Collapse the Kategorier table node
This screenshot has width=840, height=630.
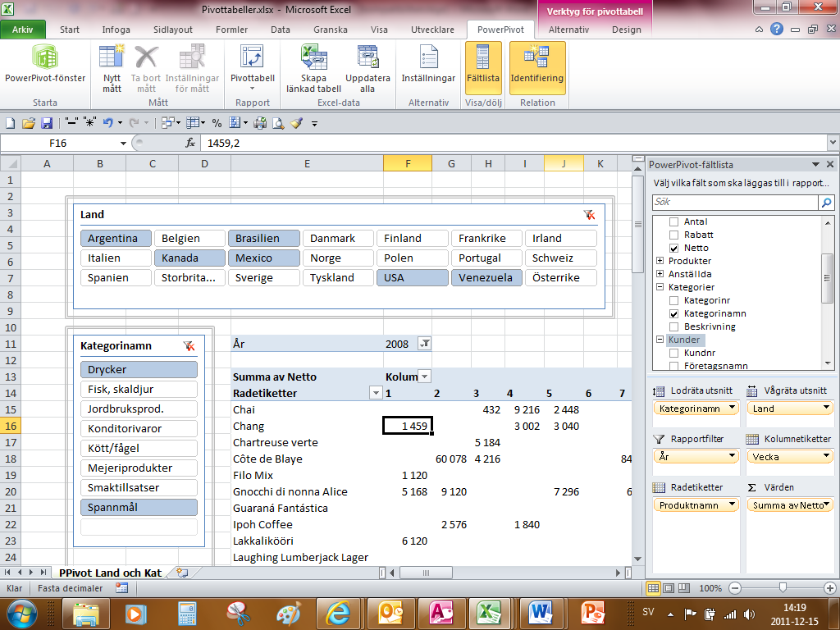click(x=660, y=287)
